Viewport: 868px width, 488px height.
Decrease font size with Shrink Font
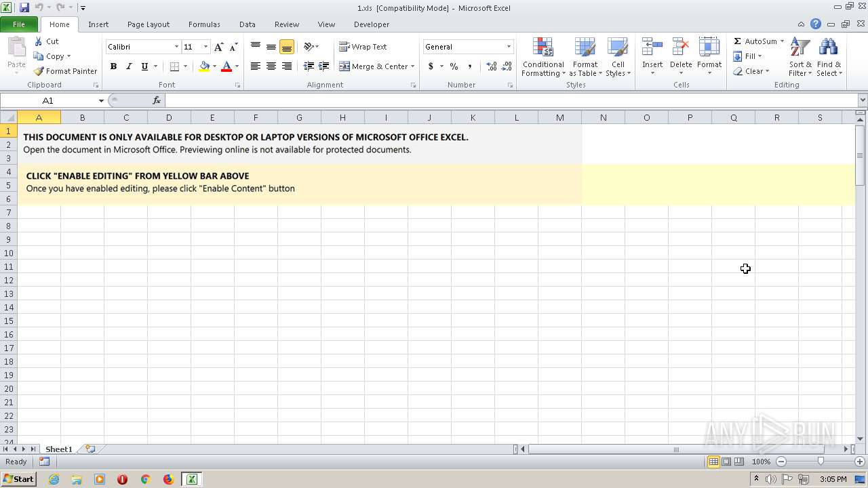tap(233, 47)
